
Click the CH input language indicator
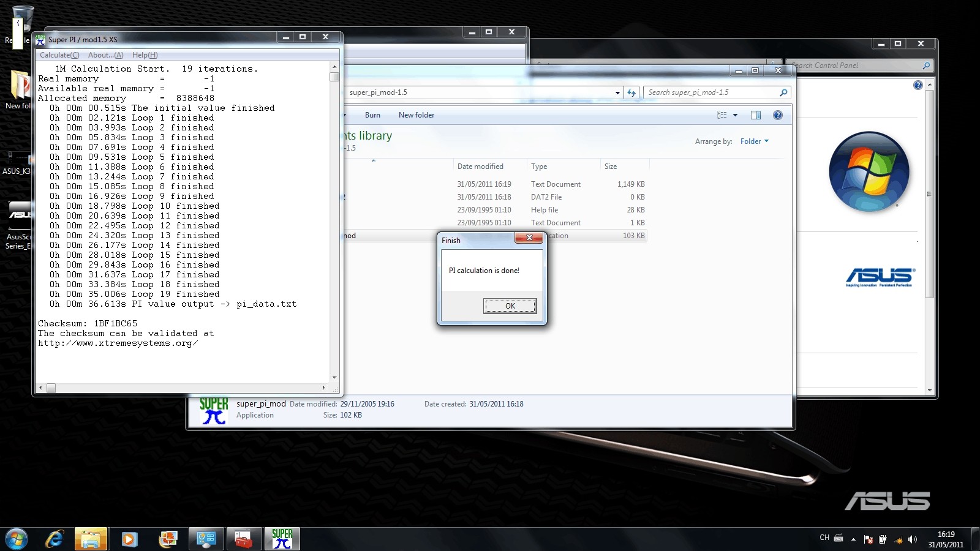824,538
